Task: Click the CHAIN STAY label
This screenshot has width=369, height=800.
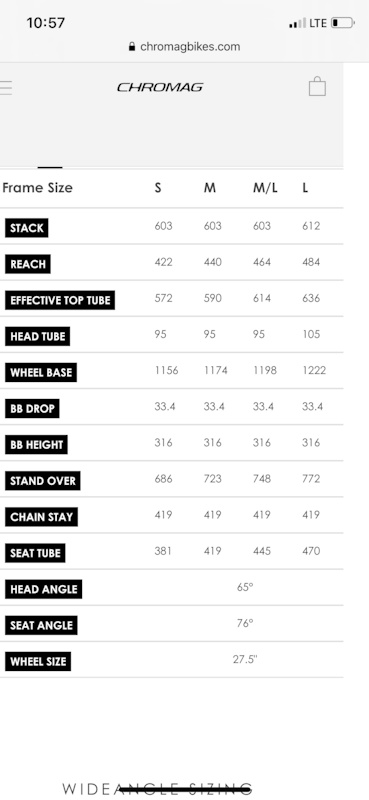Action: click(x=41, y=517)
